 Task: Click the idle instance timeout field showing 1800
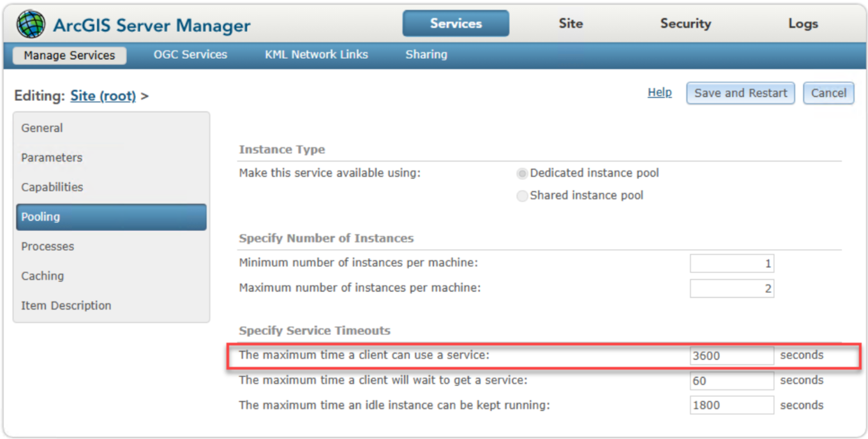(x=731, y=405)
